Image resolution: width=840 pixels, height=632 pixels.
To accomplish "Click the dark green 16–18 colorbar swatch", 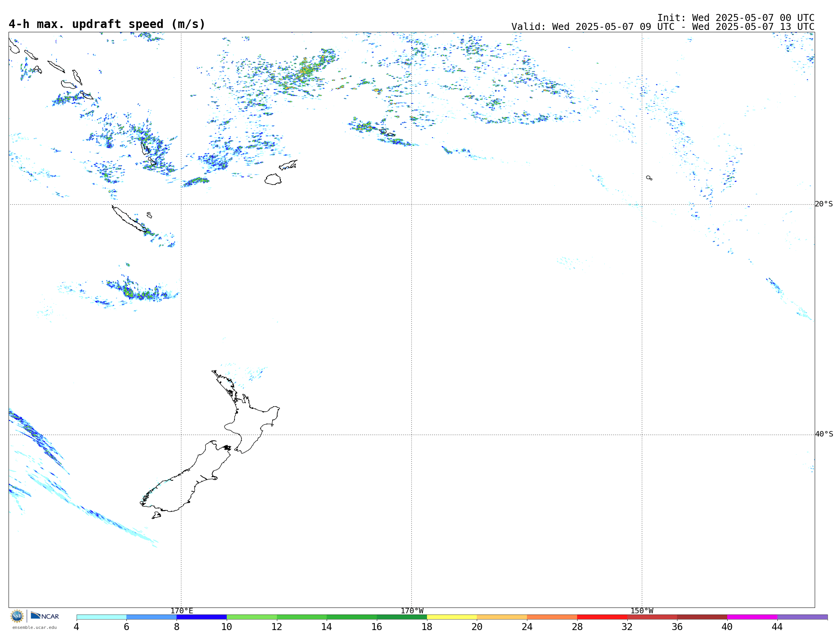I will [402, 617].
